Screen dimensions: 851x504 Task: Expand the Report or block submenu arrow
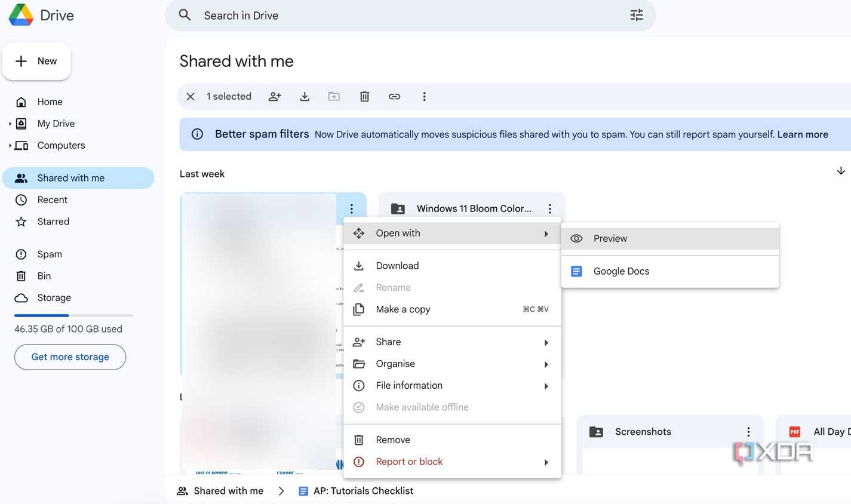point(546,462)
